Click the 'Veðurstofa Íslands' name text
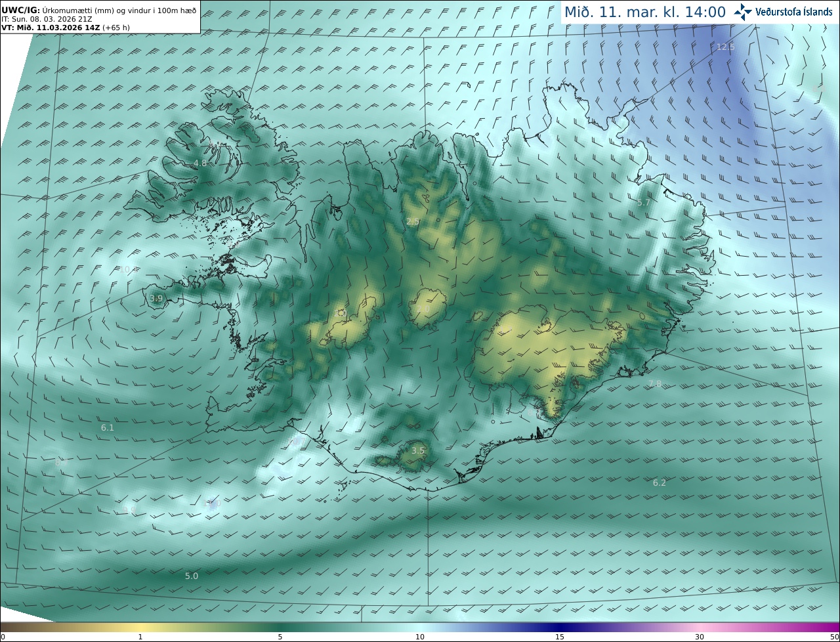 pyautogui.click(x=794, y=12)
